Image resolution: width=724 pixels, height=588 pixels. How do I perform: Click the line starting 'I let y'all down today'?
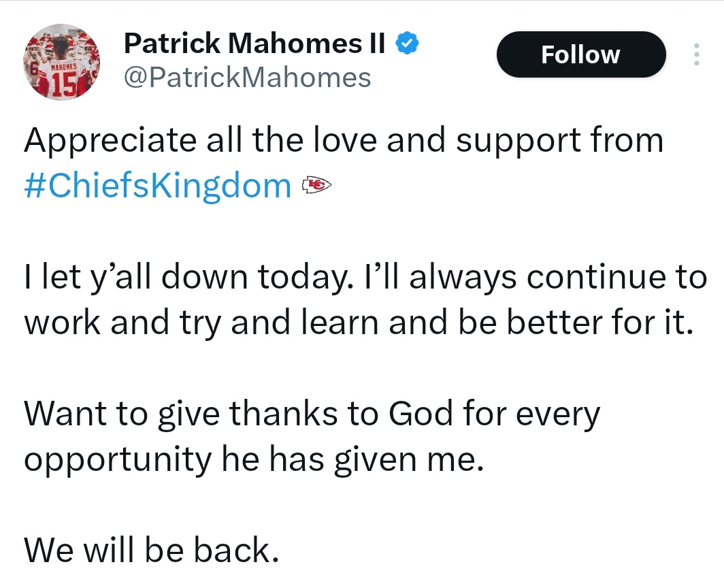click(365, 278)
